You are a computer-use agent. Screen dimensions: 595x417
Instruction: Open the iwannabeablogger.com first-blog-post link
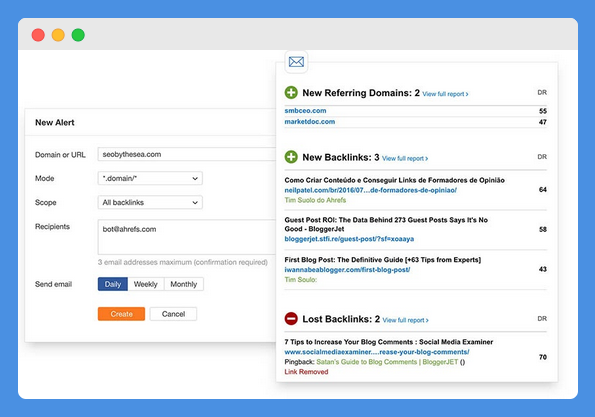pos(347,270)
